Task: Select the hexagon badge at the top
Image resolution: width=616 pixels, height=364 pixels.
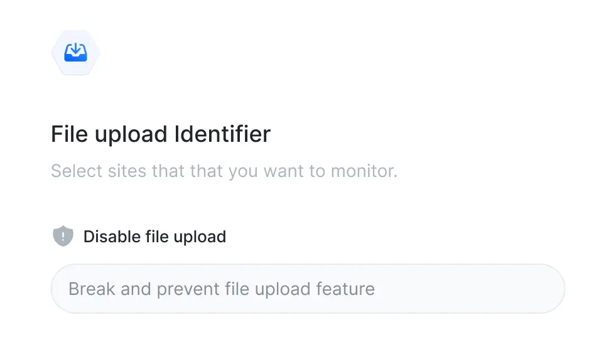Action: pos(75,52)
